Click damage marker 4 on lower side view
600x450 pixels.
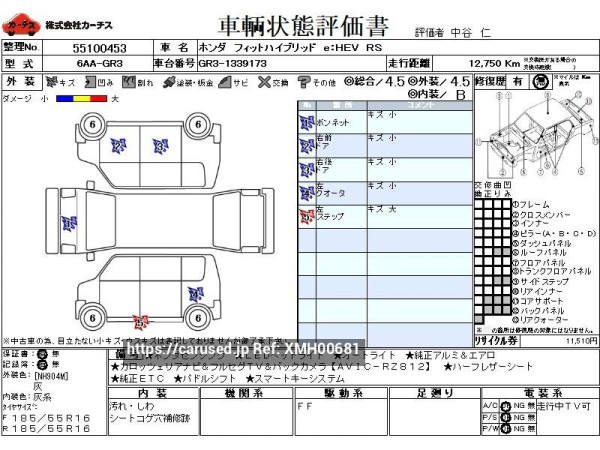coord(193,292)
